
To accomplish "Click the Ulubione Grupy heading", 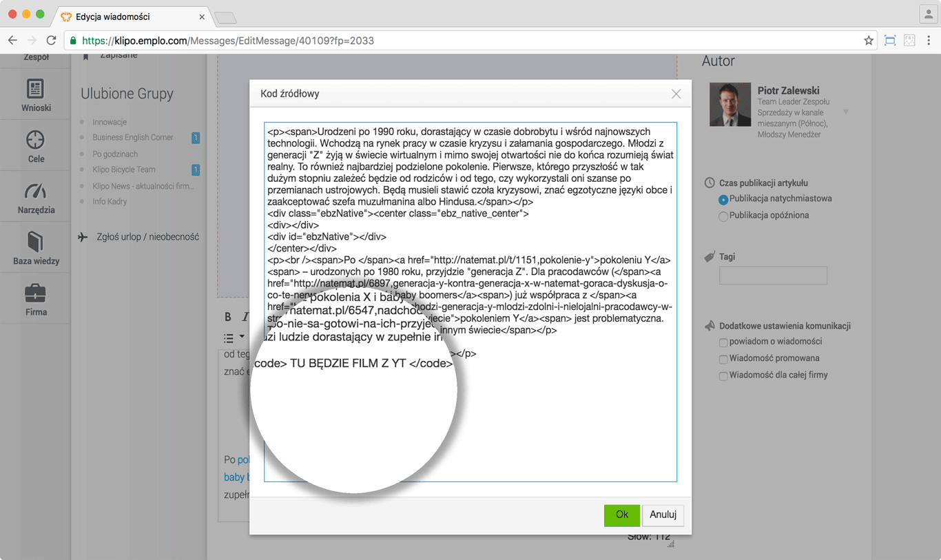I will [x=127, y=94].
